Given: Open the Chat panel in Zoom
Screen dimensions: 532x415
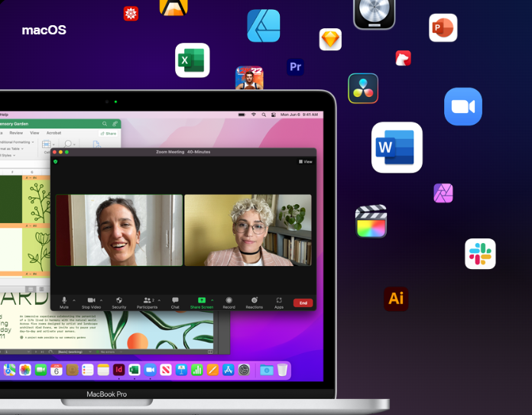Looking at the screenshot, I should (x=175, y=303).
